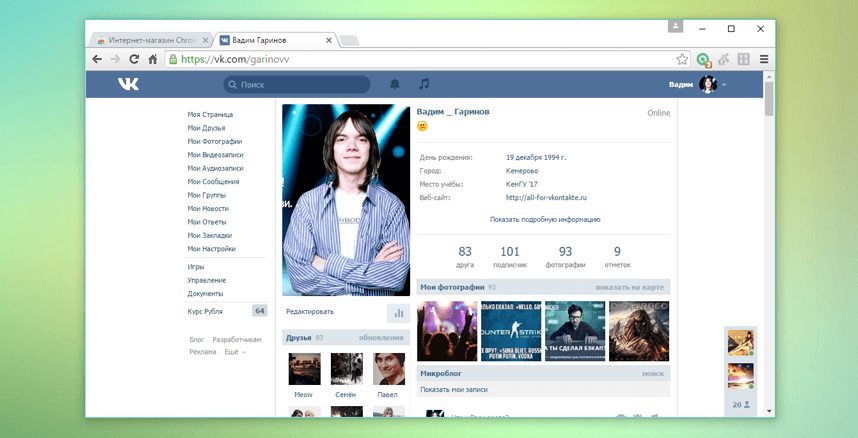Image resolution: width=858 pixels, height=438 pixels.
Task: Open Мои Друзья in sidebar
Action: coord(206,128)
